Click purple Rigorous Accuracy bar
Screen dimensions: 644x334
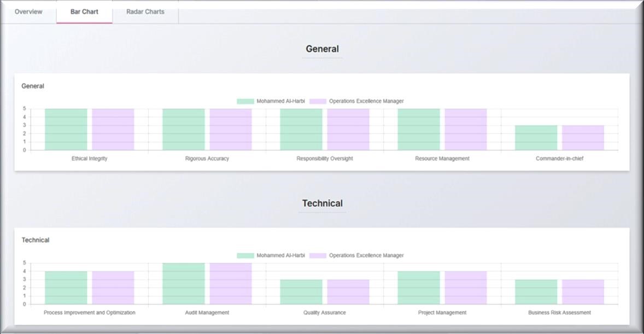point(231,130)
